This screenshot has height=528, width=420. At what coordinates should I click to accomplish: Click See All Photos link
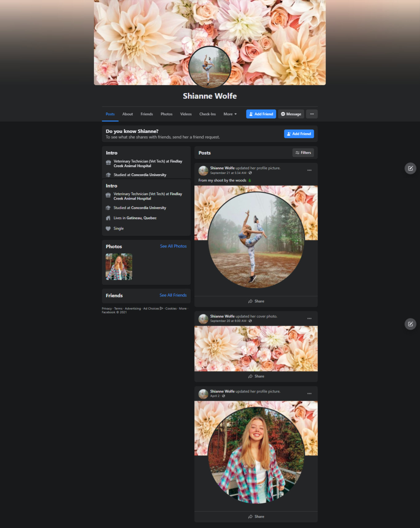click(173, 246)
